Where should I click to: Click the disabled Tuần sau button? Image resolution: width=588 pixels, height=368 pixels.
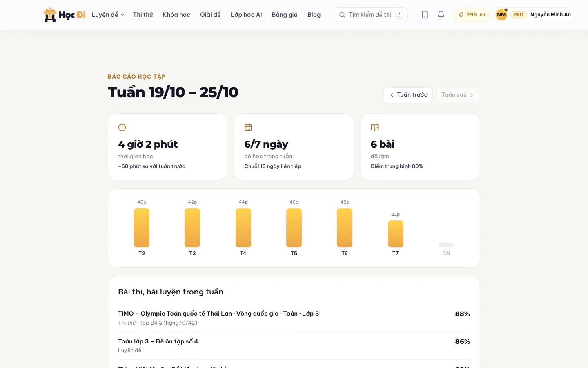click(x=458, y=95)
